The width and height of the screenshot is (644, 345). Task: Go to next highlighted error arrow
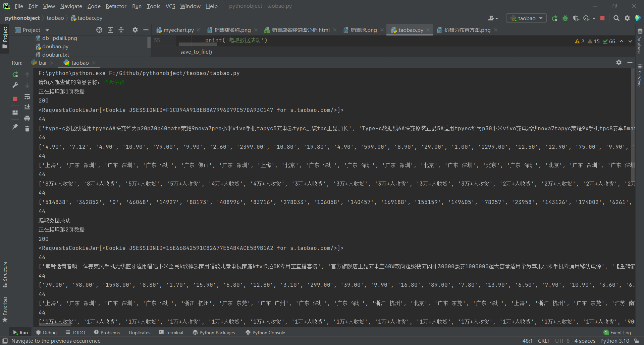(630, 41)
